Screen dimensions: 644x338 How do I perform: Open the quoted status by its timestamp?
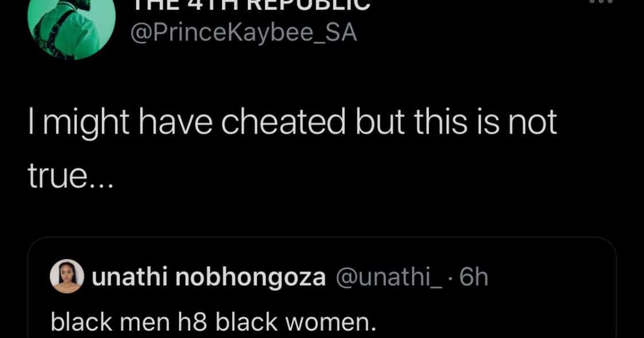pyautogui.click(x=474, y=276)
